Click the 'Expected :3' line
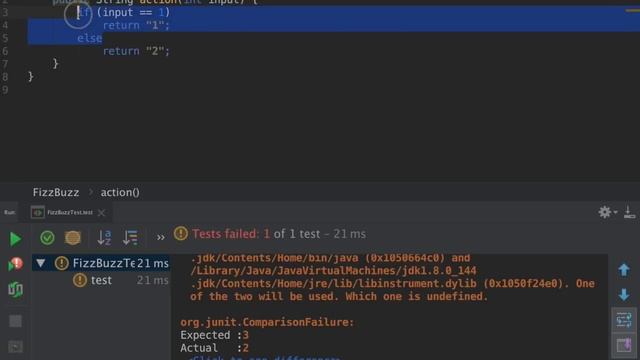The width and height of the screenshot is (640, 360). pyautogui.click(x=214, y=335)
